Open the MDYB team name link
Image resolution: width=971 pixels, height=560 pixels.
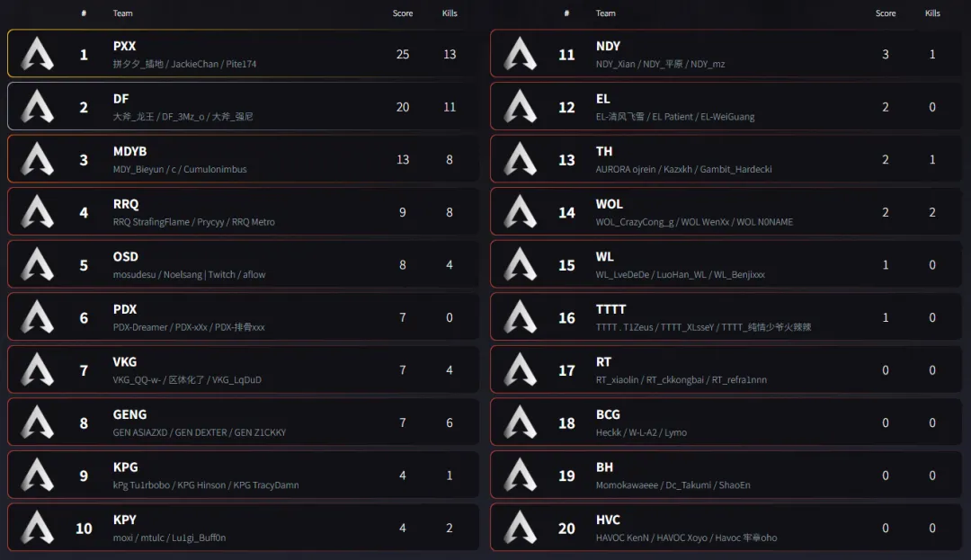coord(129,151)
